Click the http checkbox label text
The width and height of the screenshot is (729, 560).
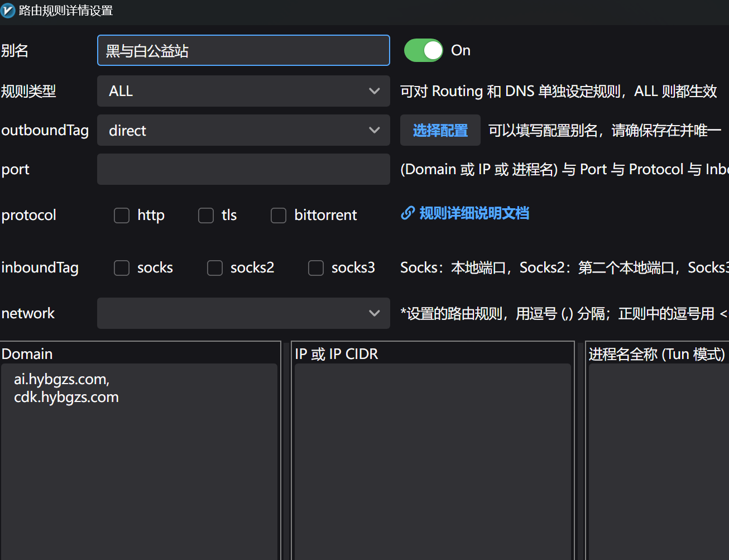coord(151,216)
